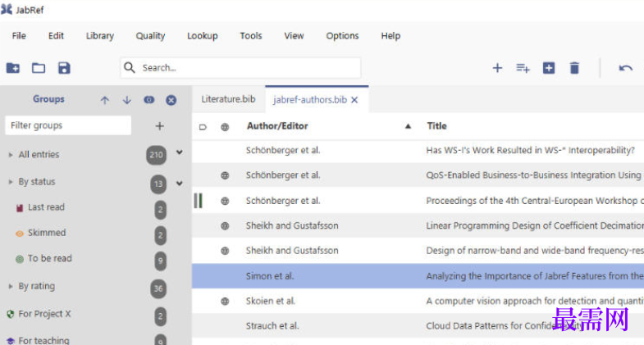The image size is (644, 345).
Task: Open the View menu
Action: pos(294,36)
